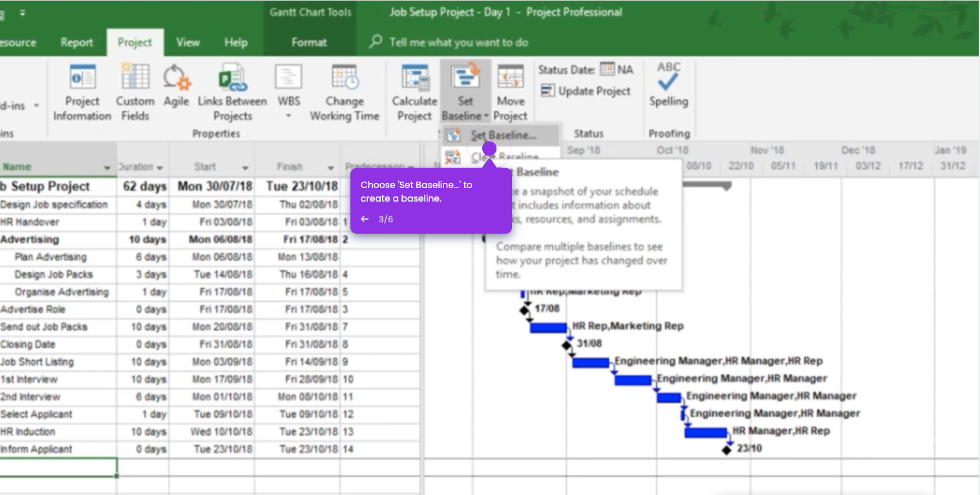Viewport: 980px width, 495px height.
Task: Open Quick Access Toolbar customize arrow
Action: pyautogui.click(x=23, y=12)
